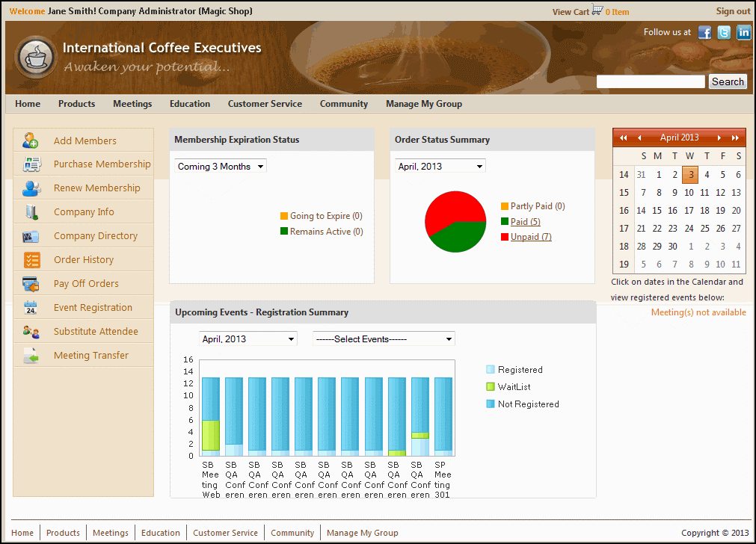The image size is (756, 544).
Task: Open the Pay Off Orders link
Action: pos(86,283)
